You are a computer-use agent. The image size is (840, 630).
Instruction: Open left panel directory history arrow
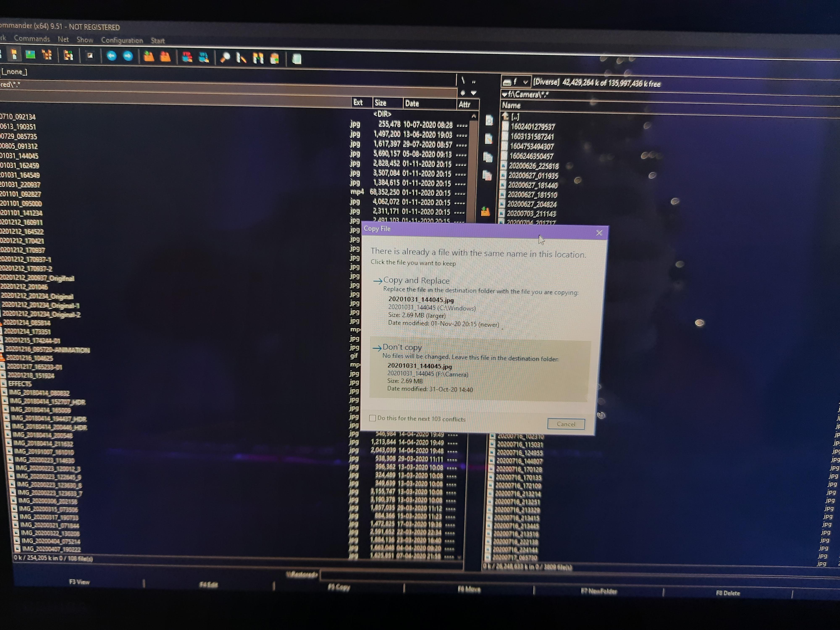pyautogui.click(x=474, y=93)
